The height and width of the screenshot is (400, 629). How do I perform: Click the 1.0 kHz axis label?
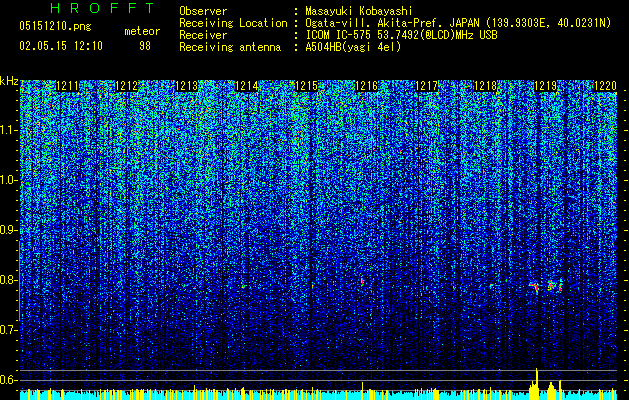pos(9,180)
